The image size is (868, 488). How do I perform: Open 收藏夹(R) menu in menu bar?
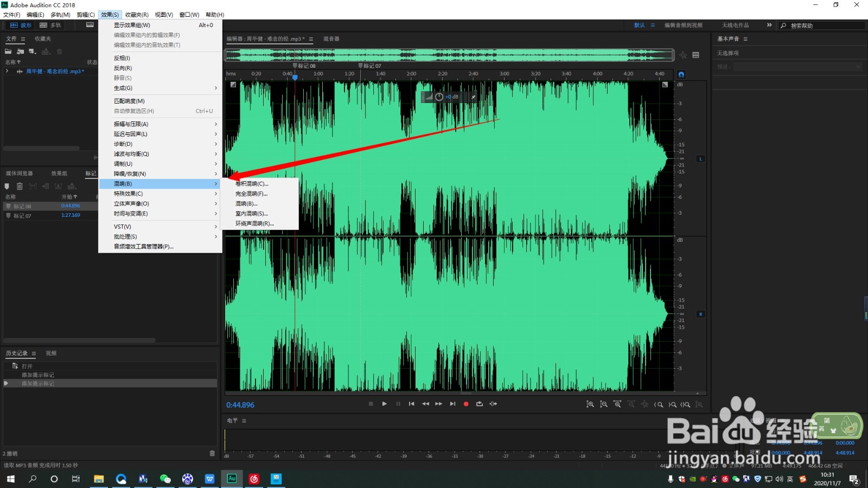click(137, 15)
